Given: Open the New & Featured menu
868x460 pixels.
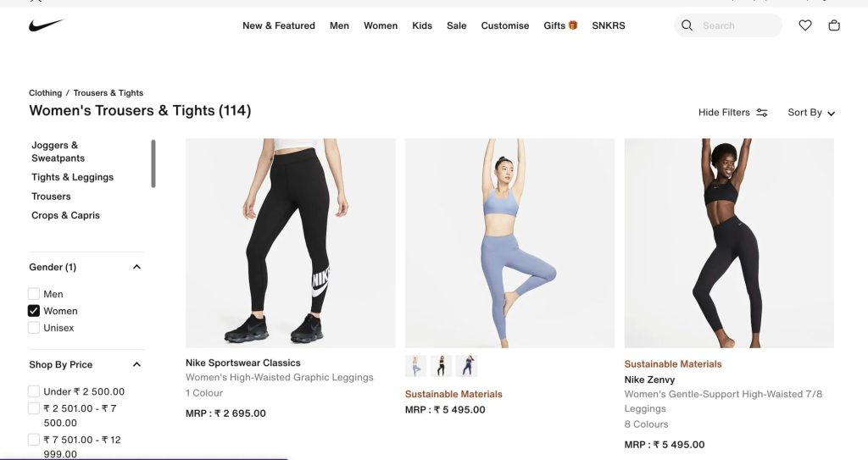Looking at the screenshot, I should [278, 25].
